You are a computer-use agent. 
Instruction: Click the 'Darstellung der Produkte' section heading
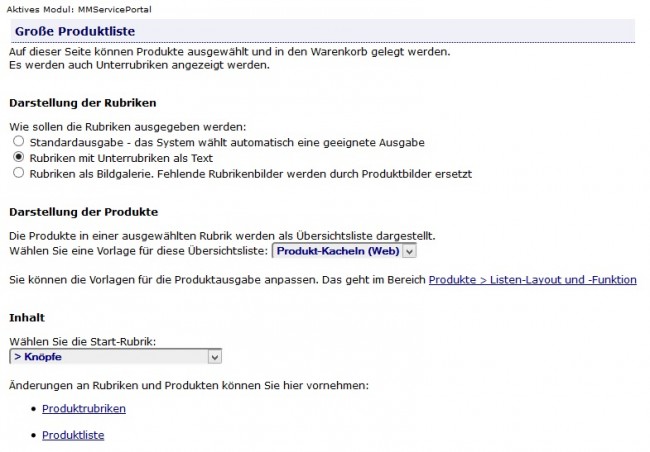84,212
